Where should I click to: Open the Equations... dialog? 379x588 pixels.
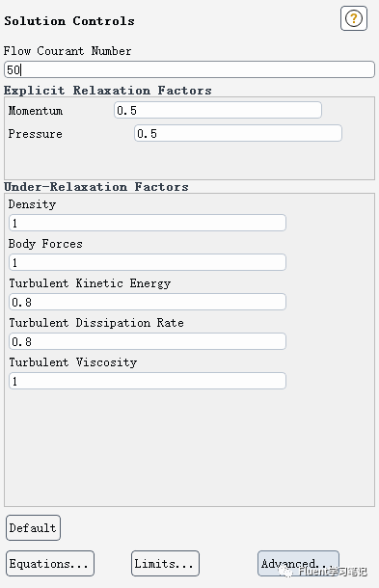click(x=50, y=564)
